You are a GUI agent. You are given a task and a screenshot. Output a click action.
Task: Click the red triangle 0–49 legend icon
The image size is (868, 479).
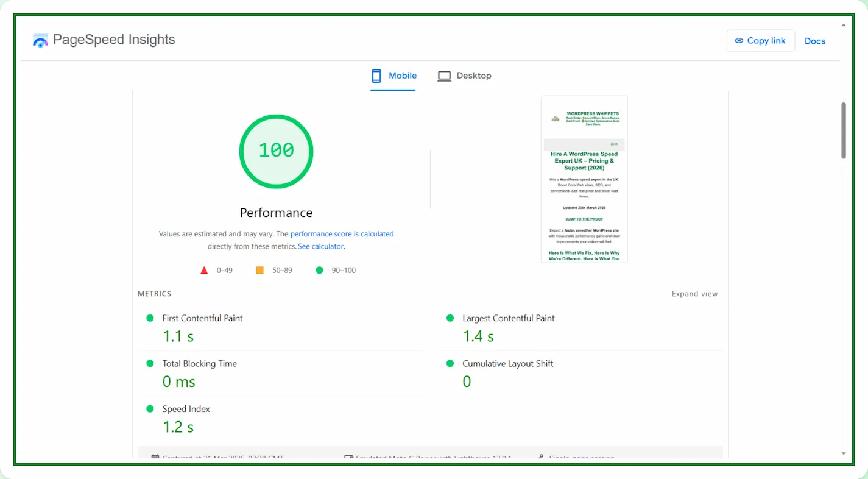(x=204, y=270)
